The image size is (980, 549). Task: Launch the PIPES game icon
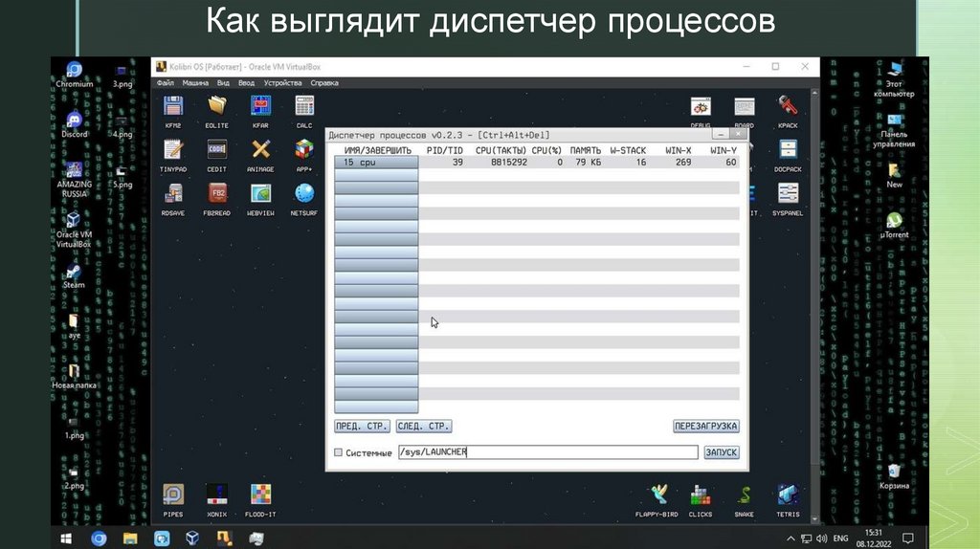coord(173,494)
